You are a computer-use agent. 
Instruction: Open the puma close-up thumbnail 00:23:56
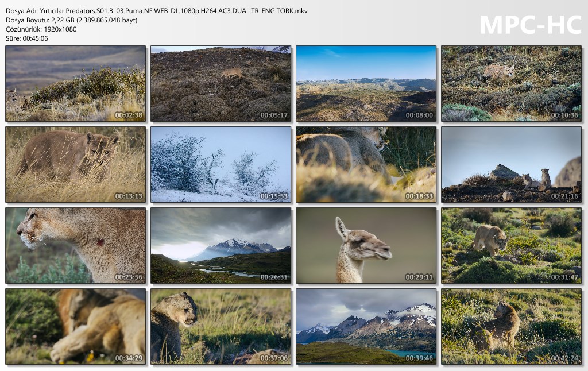75,245
